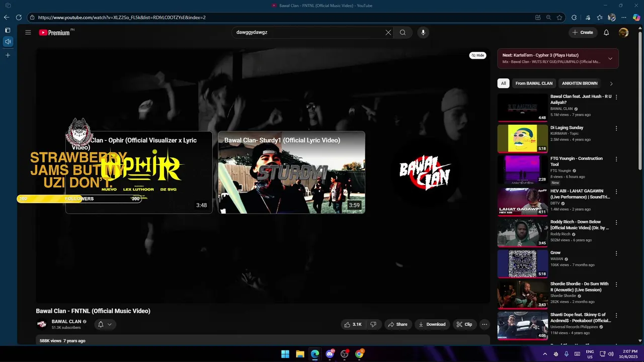Viewport: 644px width, 362px height.
Task: Open BAWAL CLAN channel avatar below the video
Action: [x=42, y=324]
